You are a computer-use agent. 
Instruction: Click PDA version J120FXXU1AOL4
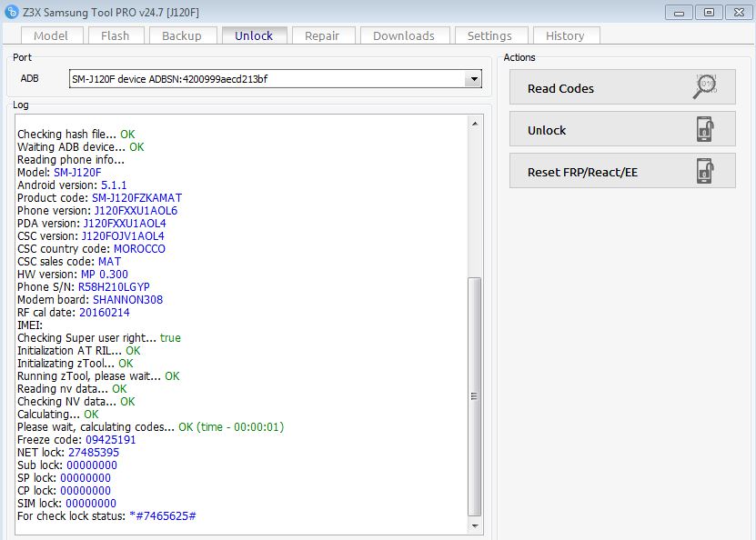[x=125, y=224]
